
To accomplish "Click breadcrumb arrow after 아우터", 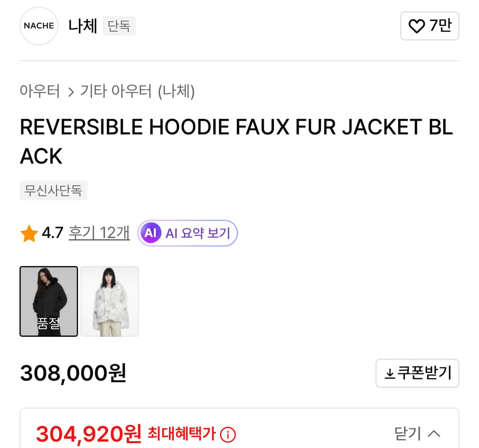I will (71, 92).
